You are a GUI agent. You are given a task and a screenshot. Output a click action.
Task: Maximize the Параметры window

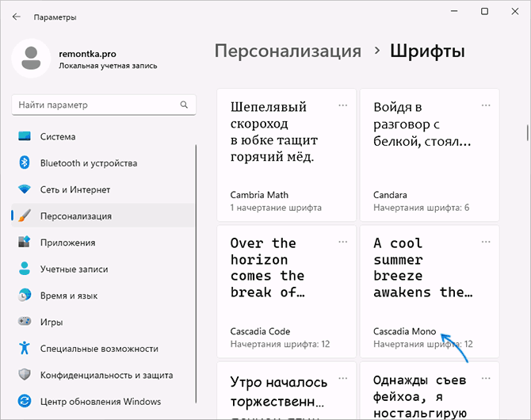(484, 12)
